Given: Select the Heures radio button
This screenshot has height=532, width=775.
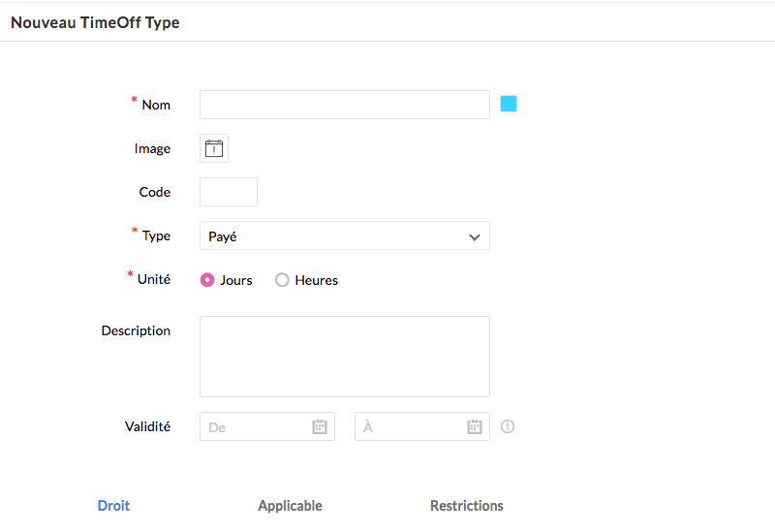Looking at the screenshot, I should [283, 280].
